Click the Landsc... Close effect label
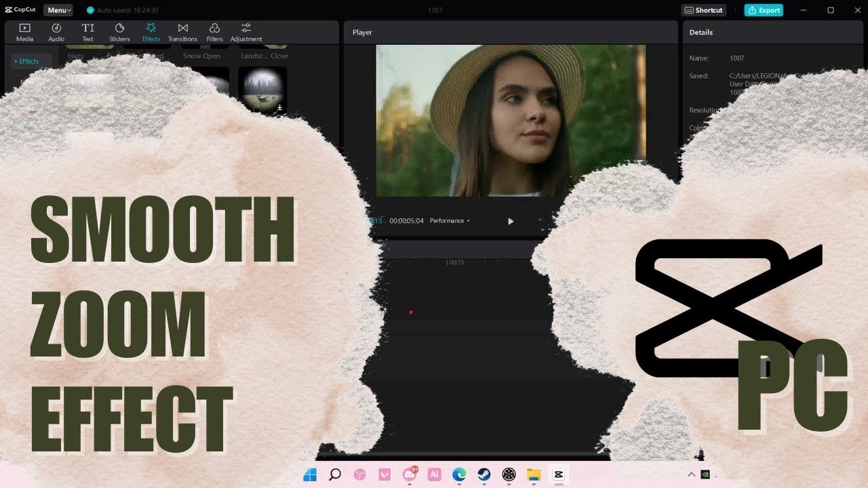The width and height of the screenshot is (868, 488). (x=265, y=56)
